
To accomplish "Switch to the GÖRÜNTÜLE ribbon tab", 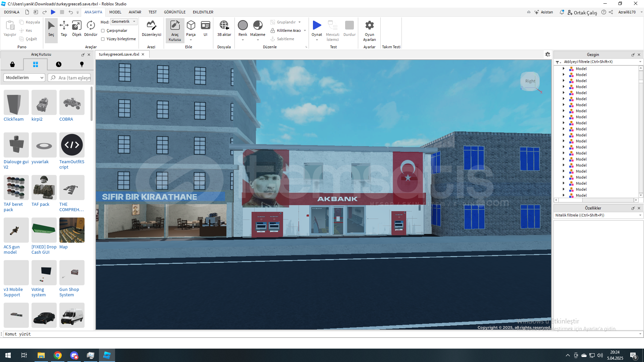I will pyautogui.click(x=174, y=12).
